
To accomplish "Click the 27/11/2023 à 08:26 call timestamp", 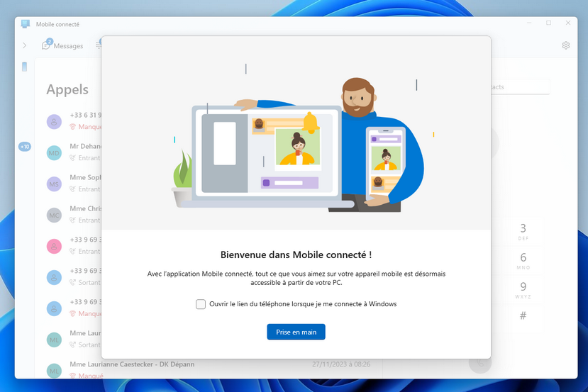I will pyautogui.click(x=341, y=364).
